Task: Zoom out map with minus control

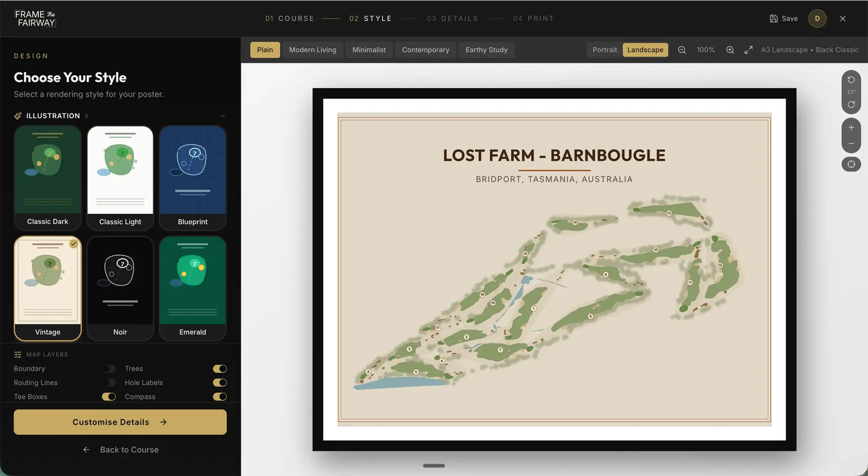Action: [851, 144]
